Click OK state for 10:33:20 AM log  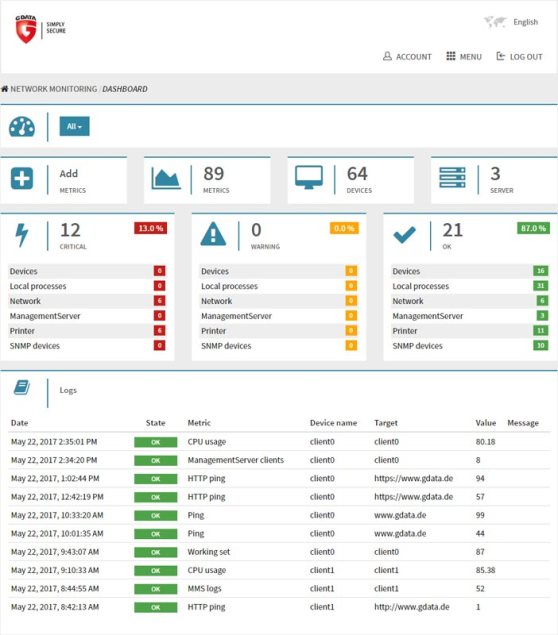(x=155, y=516)
